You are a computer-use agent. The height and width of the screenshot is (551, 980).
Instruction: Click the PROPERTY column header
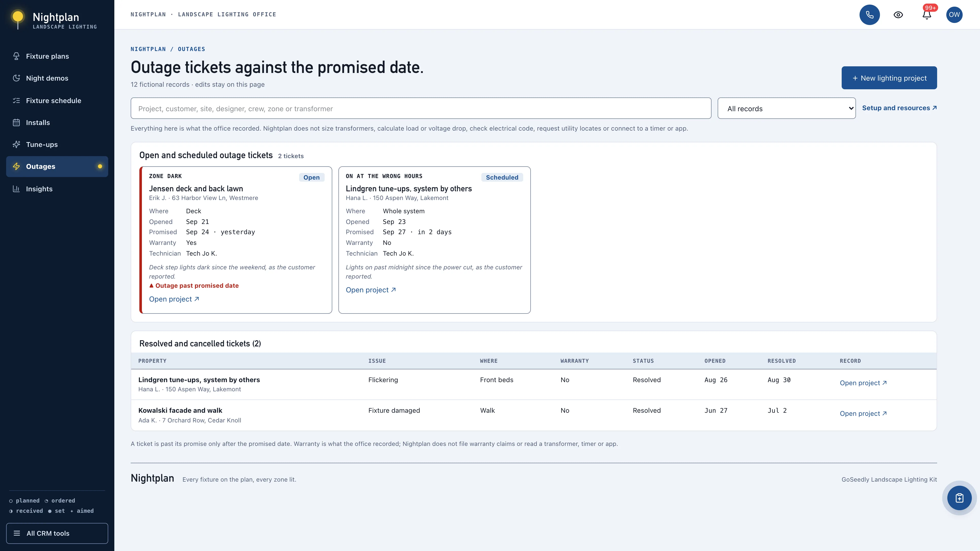click(153, 361)
